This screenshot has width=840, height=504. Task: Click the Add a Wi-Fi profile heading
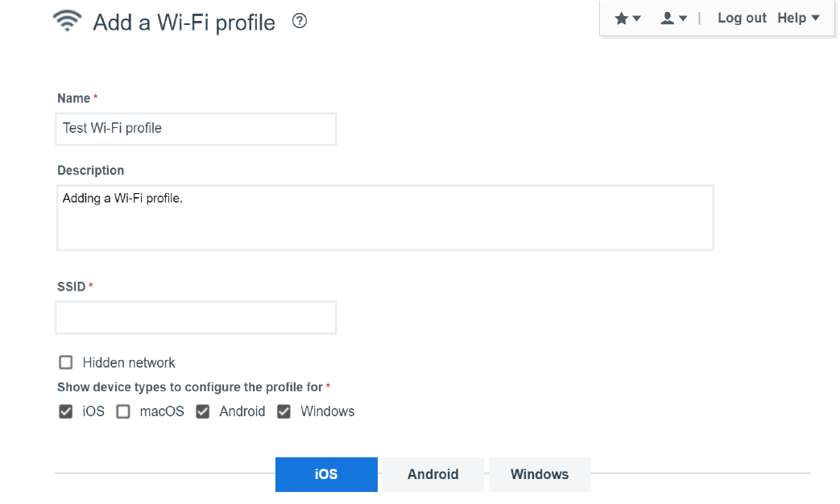[x=184, y=23]
